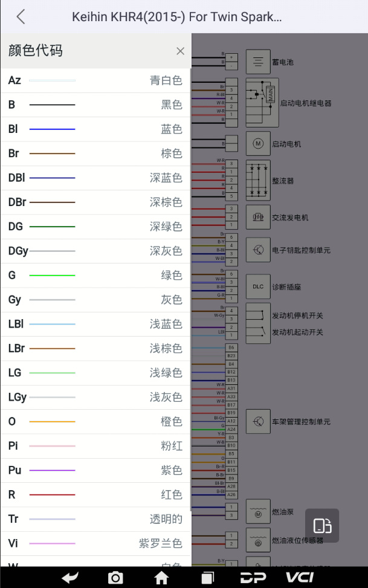Tap the red line sample for R

(52, 494)
